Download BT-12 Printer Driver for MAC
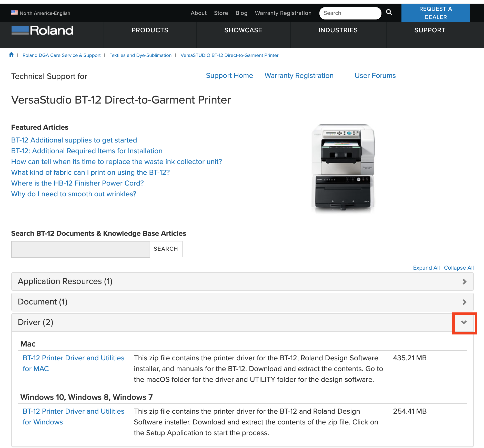 74,363
